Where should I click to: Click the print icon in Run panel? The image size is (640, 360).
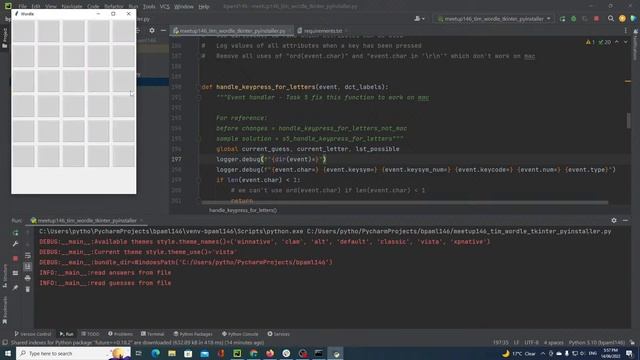point(28,278)
